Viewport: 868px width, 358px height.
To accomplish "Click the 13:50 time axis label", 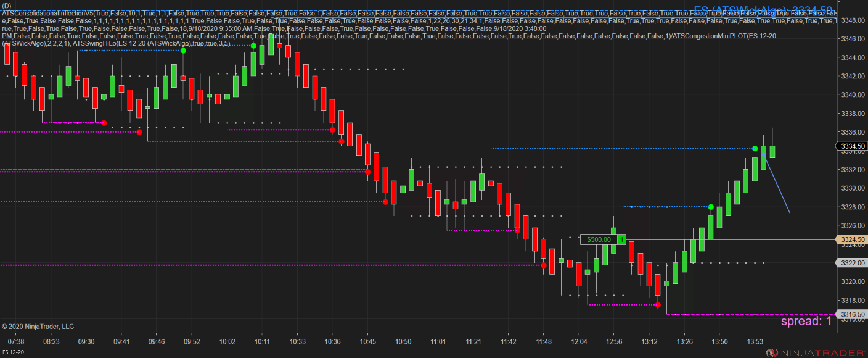I will 720,341.
